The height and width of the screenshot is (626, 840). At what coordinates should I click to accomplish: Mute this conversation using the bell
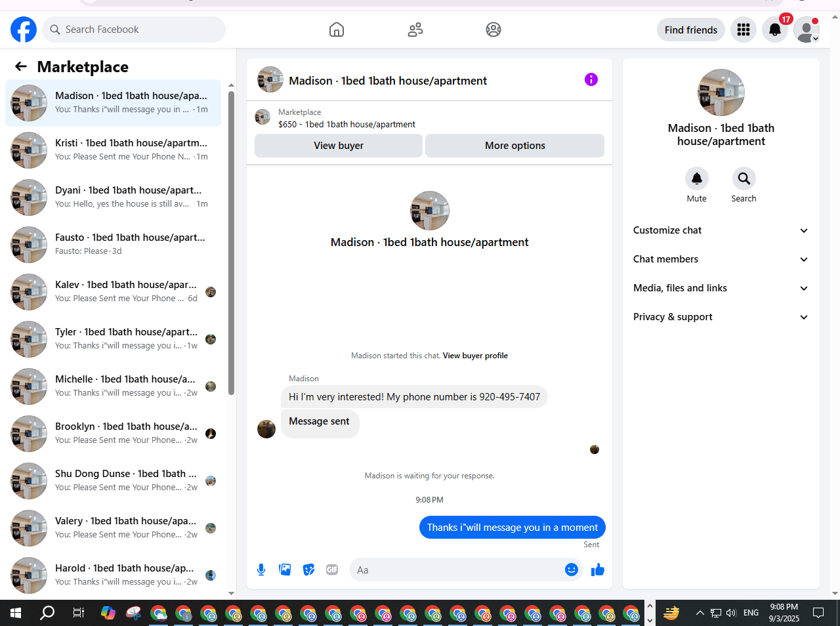point(697,178)
